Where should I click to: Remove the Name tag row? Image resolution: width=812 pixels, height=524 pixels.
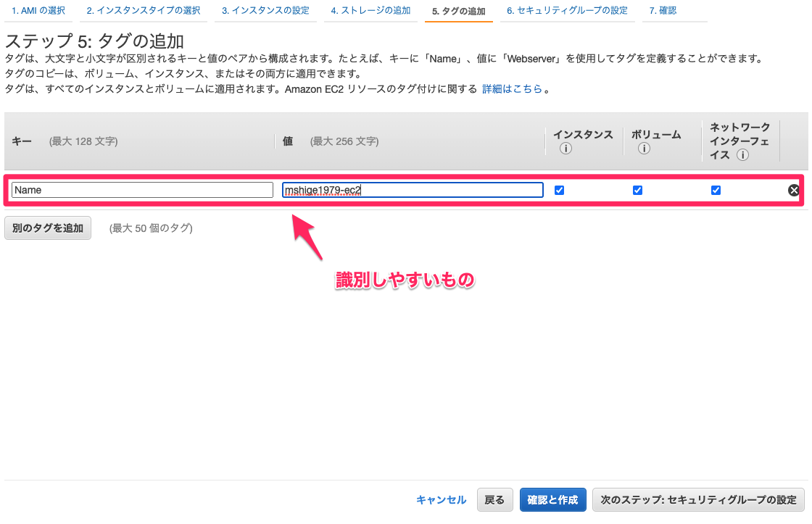[x=794, y=190]
